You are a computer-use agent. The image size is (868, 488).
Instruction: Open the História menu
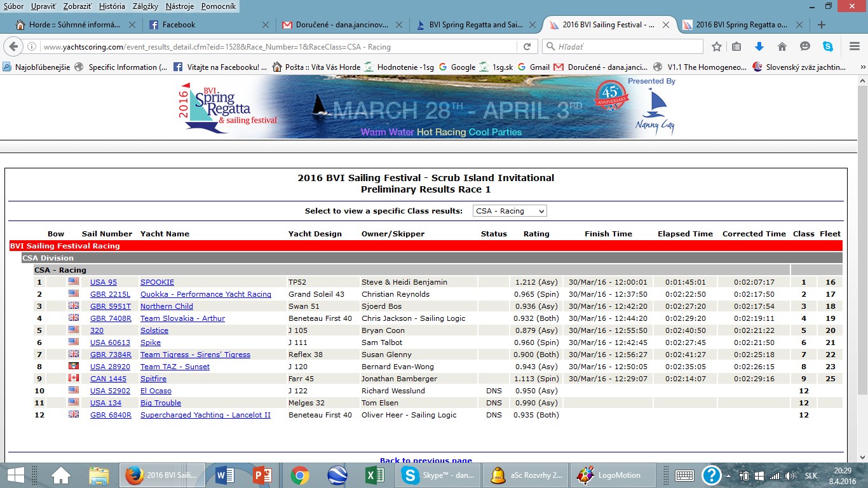pyautogui.click(x=112, y=6)
